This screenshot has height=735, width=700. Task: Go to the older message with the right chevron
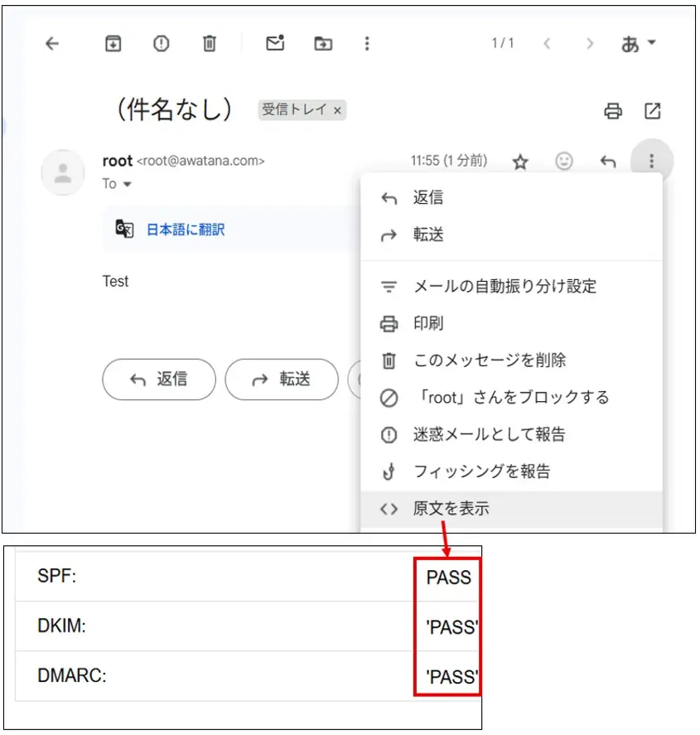click(590, 44)
